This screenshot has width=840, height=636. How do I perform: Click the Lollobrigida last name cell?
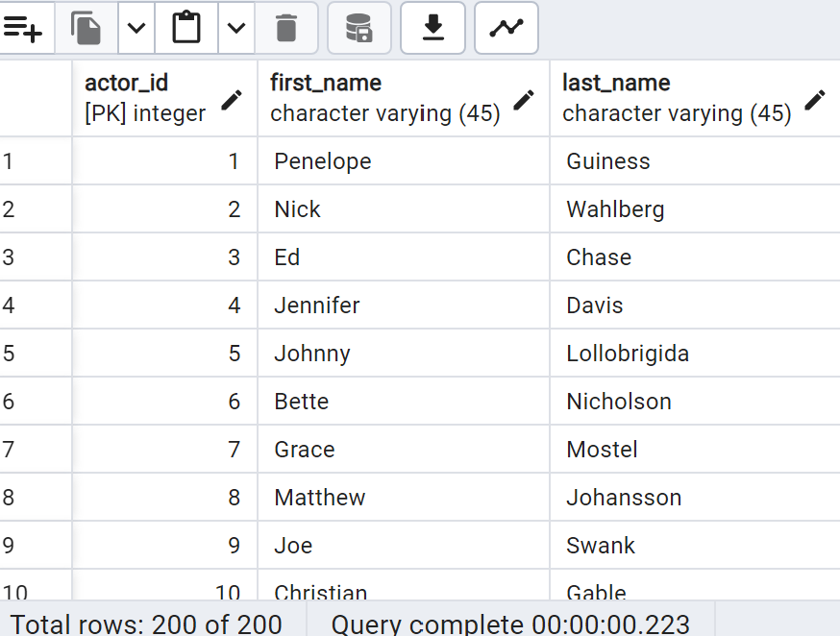(x=695, y=354)
